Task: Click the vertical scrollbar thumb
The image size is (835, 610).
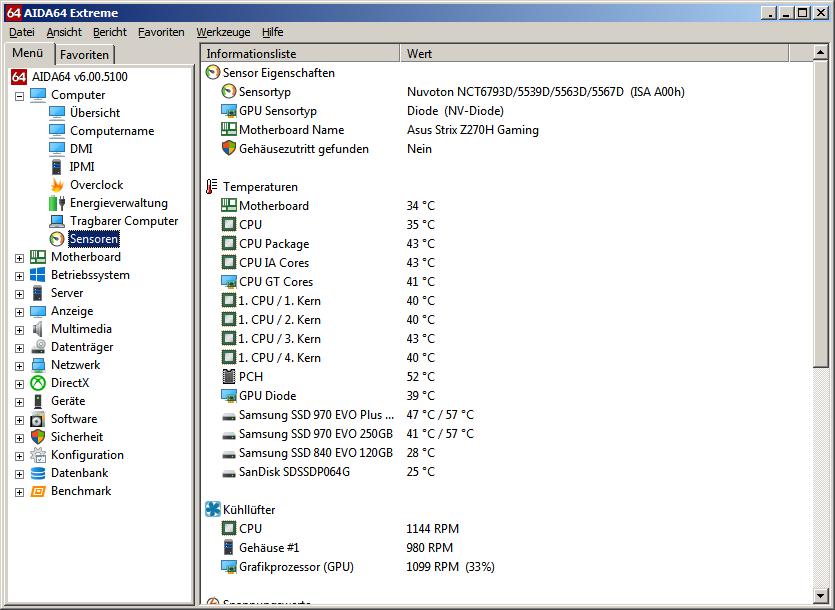Action: click(820, 214)
